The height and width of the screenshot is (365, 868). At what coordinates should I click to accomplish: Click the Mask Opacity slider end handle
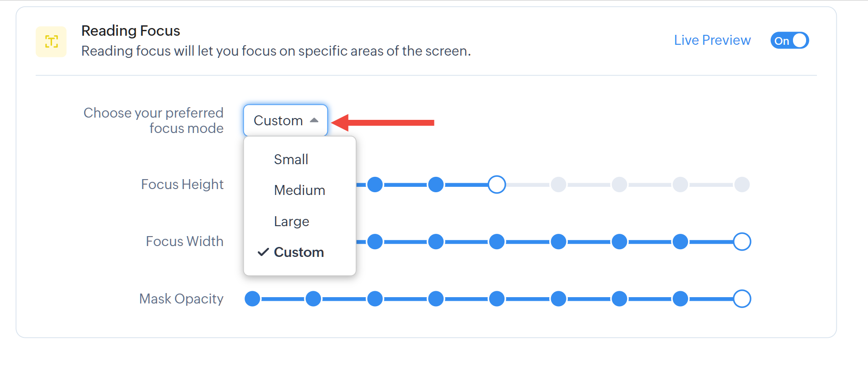742,299
